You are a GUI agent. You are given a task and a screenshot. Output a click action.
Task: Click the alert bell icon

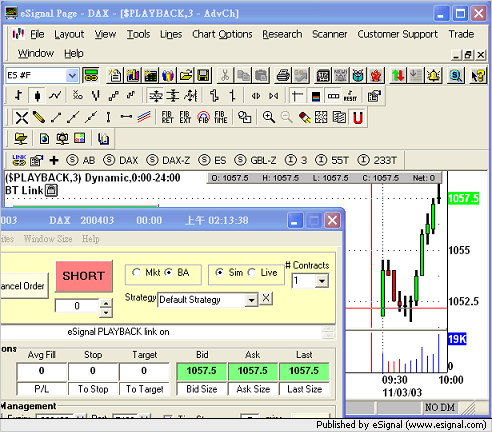[x=433, y=75]
